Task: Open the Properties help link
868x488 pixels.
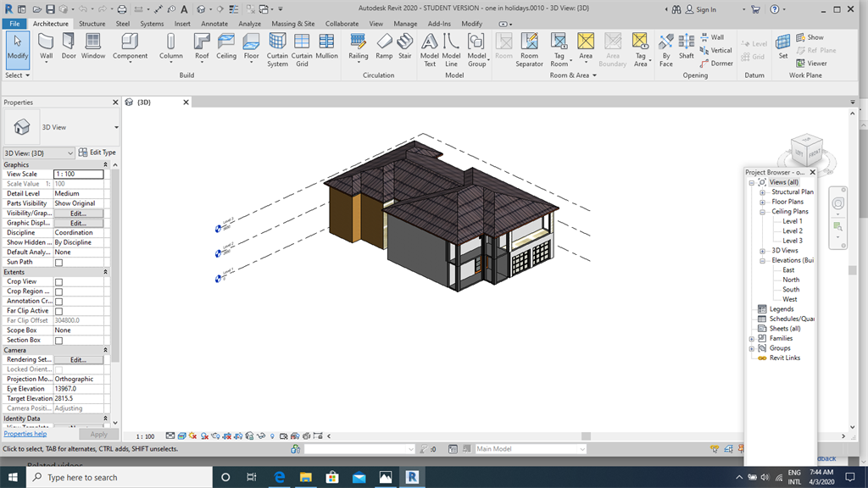Action: point(25,434)
